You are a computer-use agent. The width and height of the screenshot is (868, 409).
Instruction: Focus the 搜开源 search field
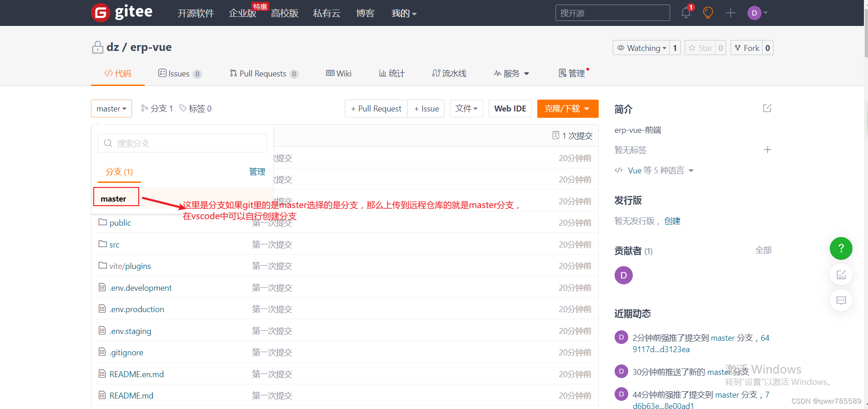(612, 13)
